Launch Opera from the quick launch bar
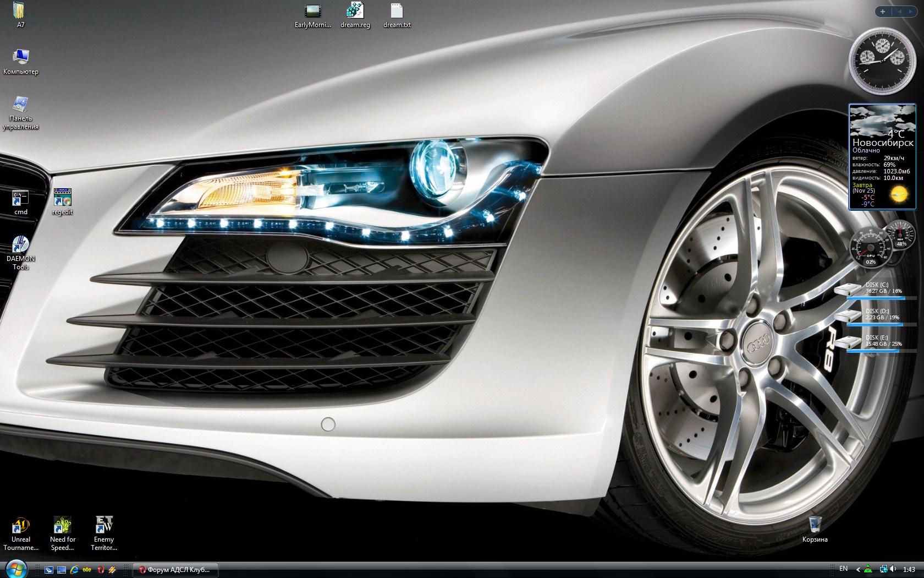The image size is (924, 578). coord(101,570)
